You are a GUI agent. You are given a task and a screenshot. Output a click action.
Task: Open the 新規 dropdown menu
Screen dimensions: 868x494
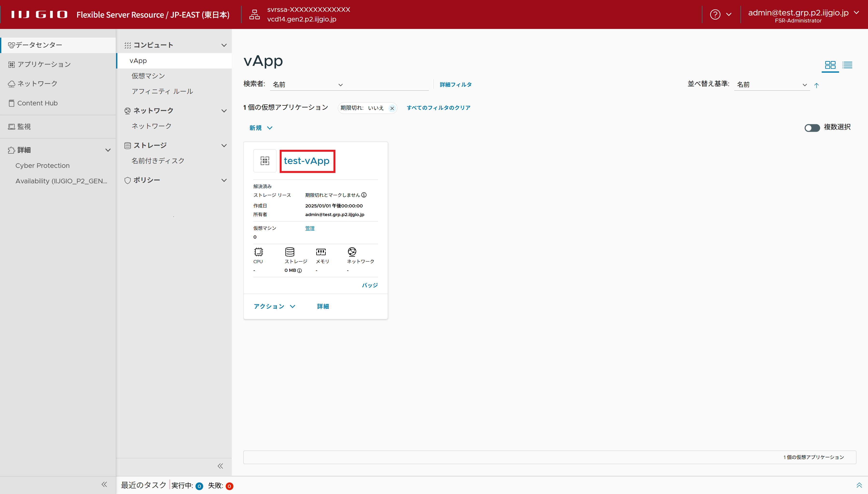tap(261, 128)
